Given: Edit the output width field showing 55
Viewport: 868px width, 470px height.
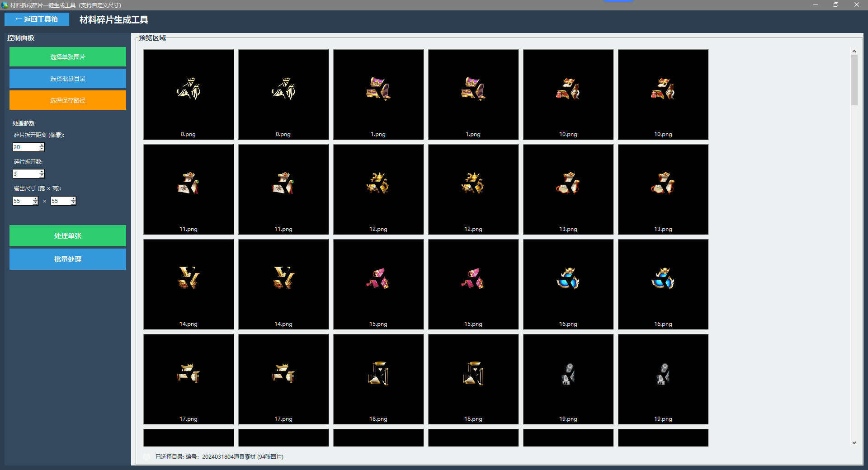Looking at the screenshot, I should 22,201.
